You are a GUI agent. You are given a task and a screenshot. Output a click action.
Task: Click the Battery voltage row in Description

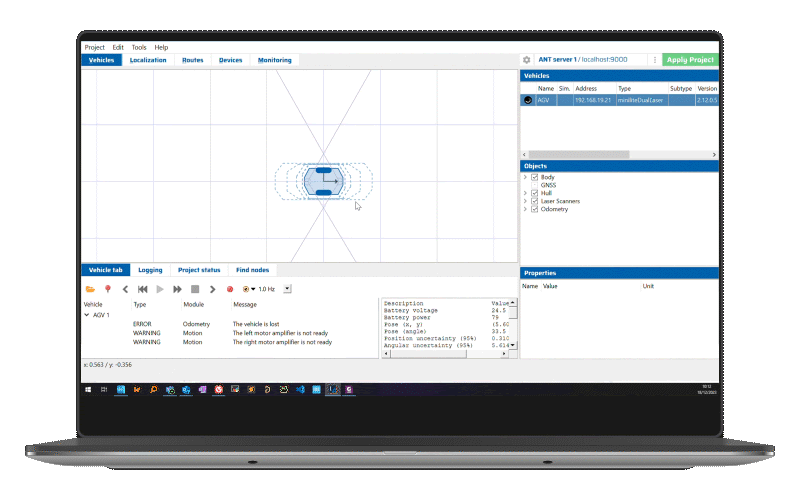[x=445, y=310]
